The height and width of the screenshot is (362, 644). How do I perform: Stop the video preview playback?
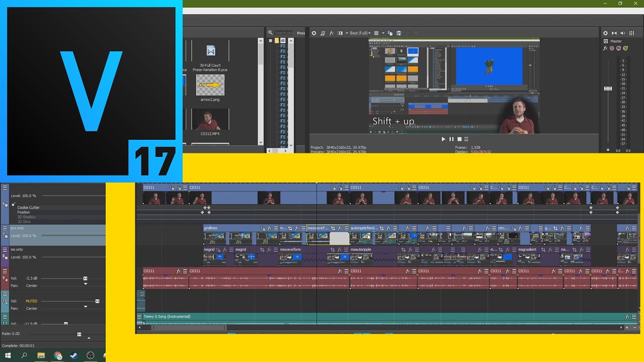[x=459, y=139]
